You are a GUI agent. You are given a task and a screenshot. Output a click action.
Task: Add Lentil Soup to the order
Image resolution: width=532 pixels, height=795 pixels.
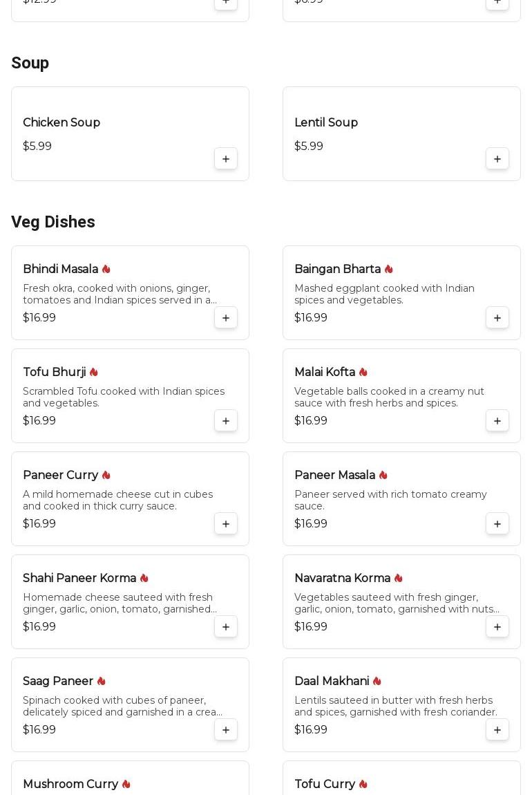[497, 159]
